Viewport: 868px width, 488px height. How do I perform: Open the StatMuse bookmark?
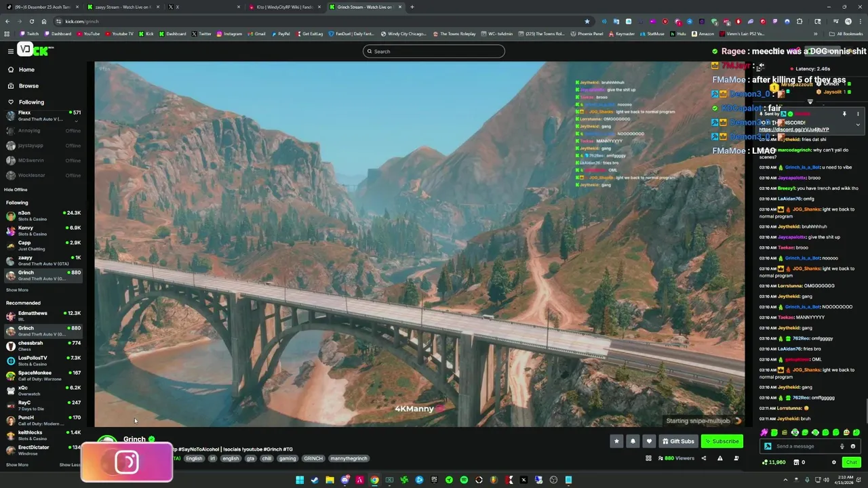[x=652, y=33]
